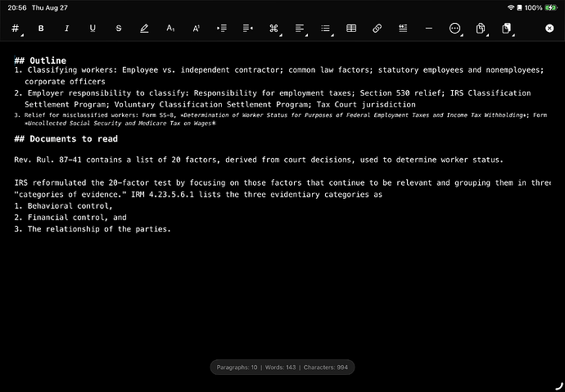Screen dimensions: 565x392
Task: Tap the status bar clock 20:56
Action: click(17, 7)
